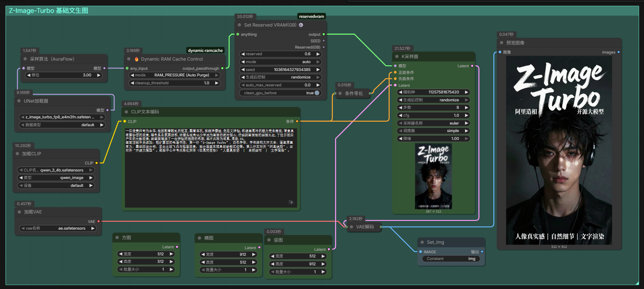The image size is (644, 289).
Task: Click the Constant Img field in Set_Img
Action: click(x=451, y=259)
